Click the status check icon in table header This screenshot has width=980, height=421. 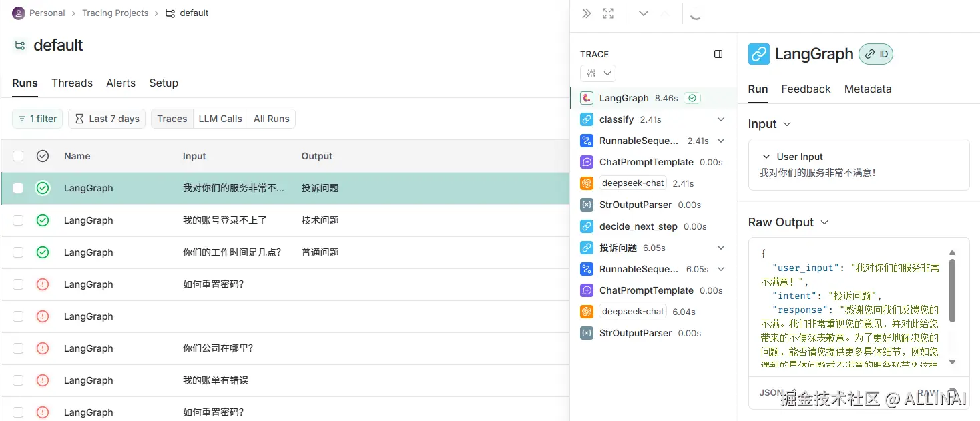click(x=43, y=156)
